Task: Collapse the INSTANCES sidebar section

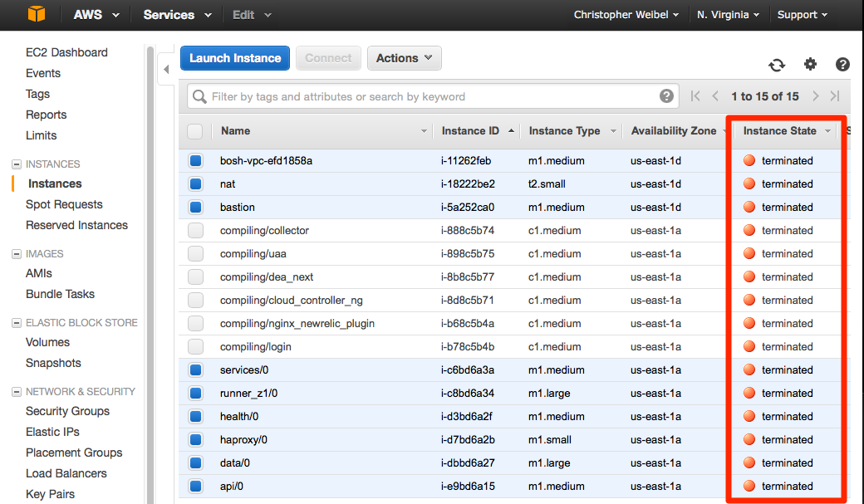Action: [x=17, y=164]
